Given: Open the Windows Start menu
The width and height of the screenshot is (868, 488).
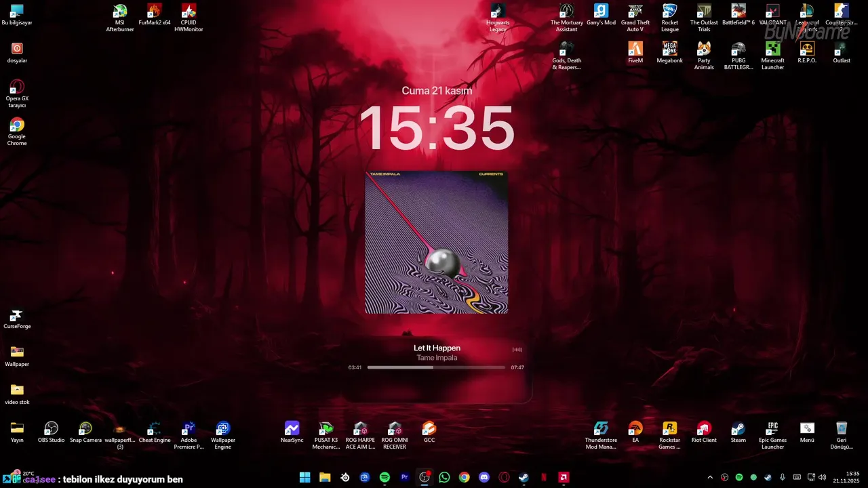Looking at the screenshot, I should 305,477.
